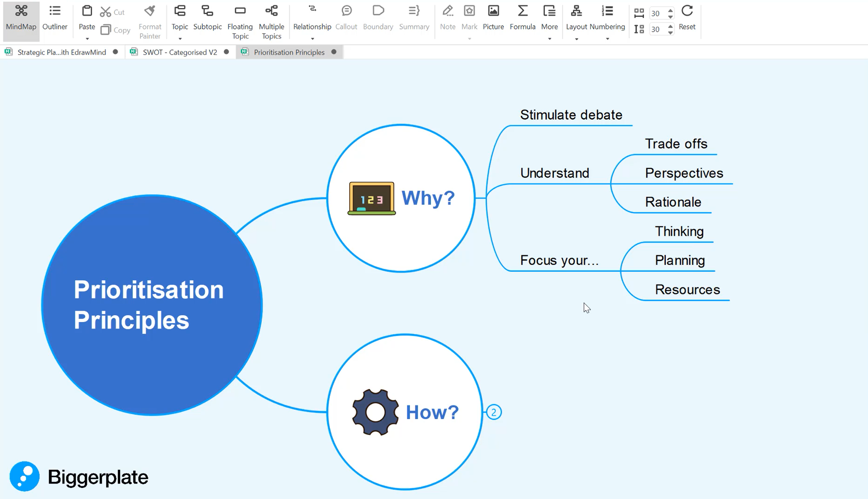Viewport: 868px width, 499px height.
Task: Click the More tools button
Action: point(548,21)
